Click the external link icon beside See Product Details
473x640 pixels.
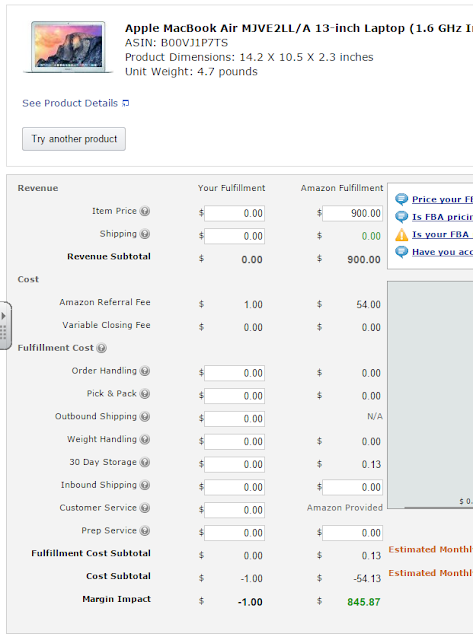[x=126, y=103]
